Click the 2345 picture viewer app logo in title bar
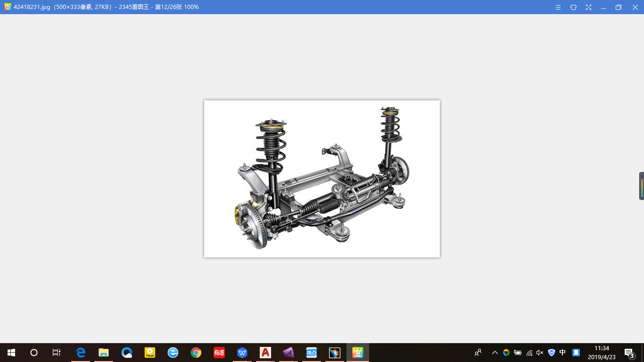Viewport: 644px width, 362px height. [x=8, y=7]
